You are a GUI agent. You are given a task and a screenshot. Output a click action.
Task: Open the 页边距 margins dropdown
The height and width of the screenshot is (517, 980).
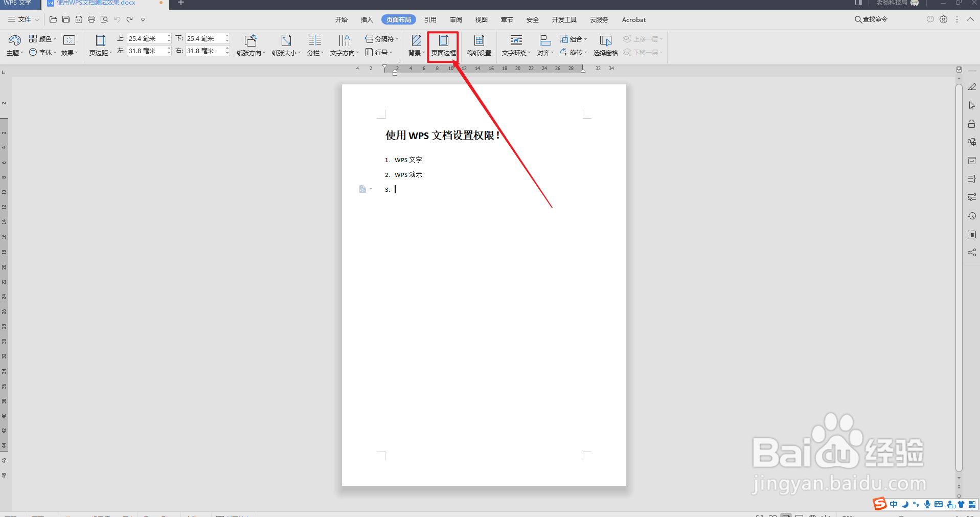point(101,46)
